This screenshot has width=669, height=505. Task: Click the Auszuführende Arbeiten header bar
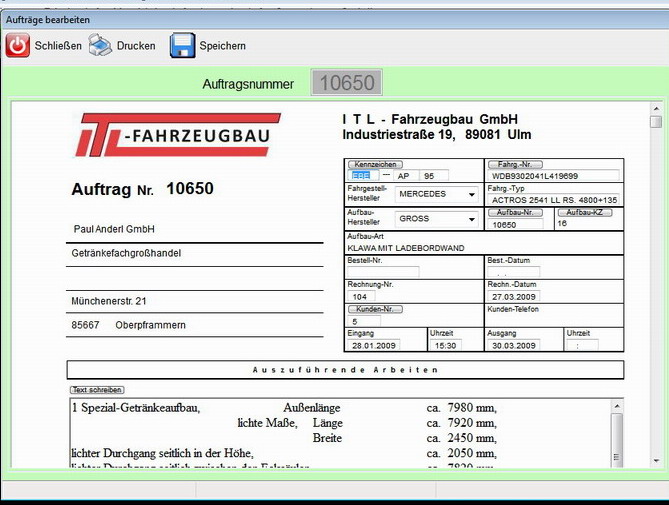click(x=345, y=370)
